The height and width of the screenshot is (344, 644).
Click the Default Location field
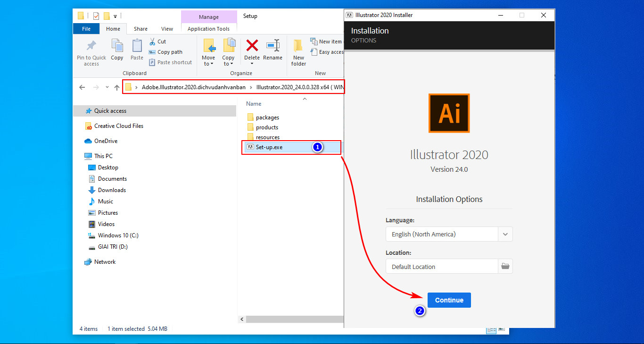pyautogui.click(x=442, y=266)
